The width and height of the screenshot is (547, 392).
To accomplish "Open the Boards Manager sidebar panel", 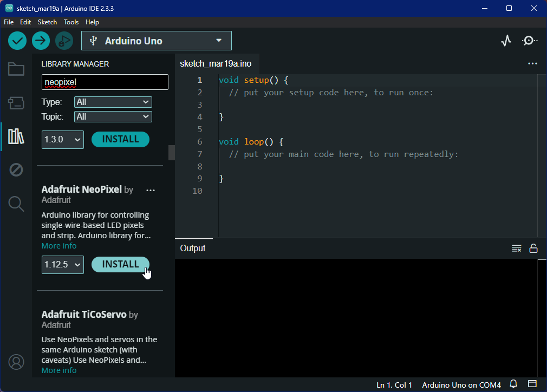I will tap(16, 103).
